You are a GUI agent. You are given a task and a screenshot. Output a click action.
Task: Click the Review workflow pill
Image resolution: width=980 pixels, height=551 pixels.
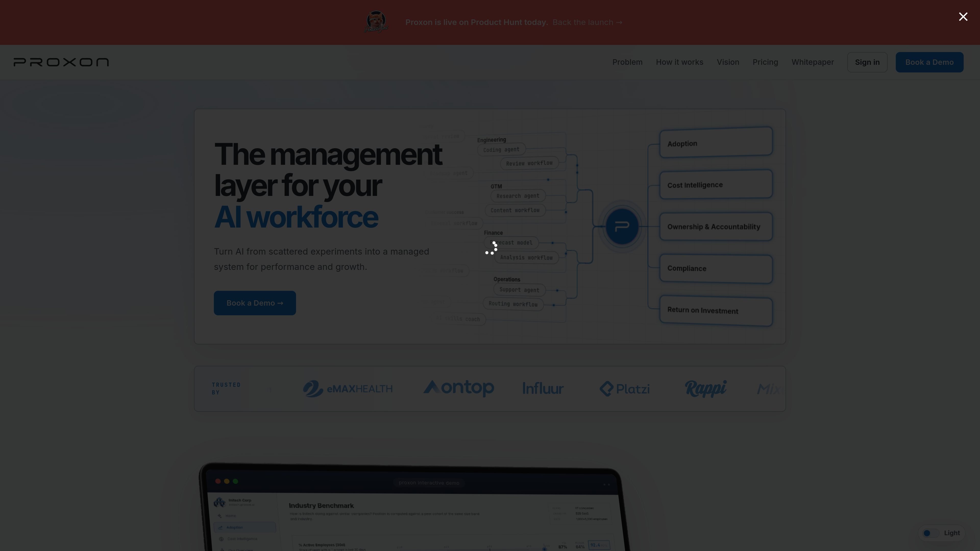[529, 163]
